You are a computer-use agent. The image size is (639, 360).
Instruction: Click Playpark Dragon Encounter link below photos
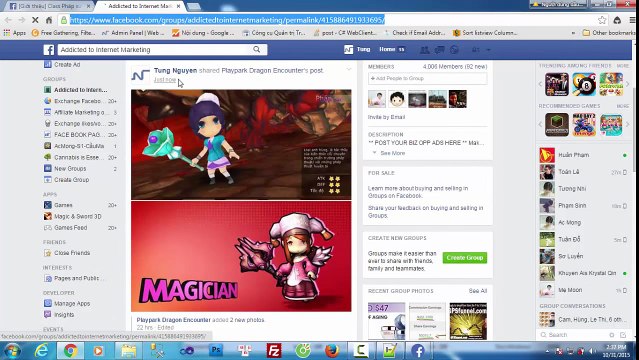pyautogui.click(x=173, y=320)
